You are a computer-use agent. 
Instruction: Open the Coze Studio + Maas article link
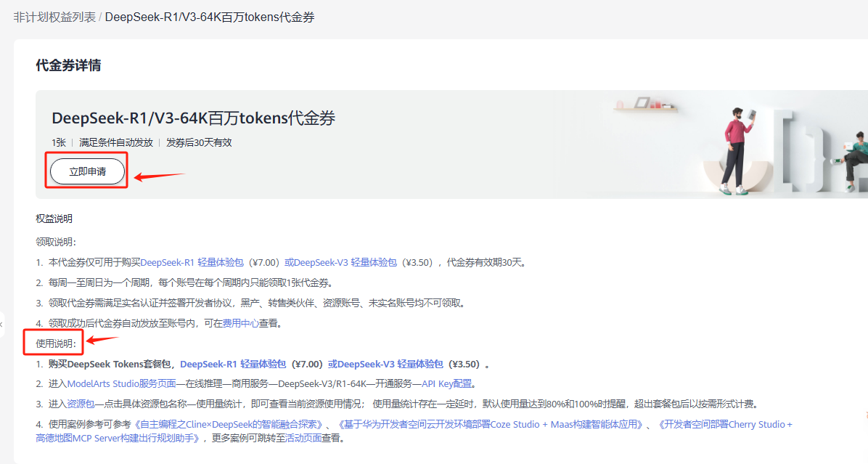(x=491, y=425)
